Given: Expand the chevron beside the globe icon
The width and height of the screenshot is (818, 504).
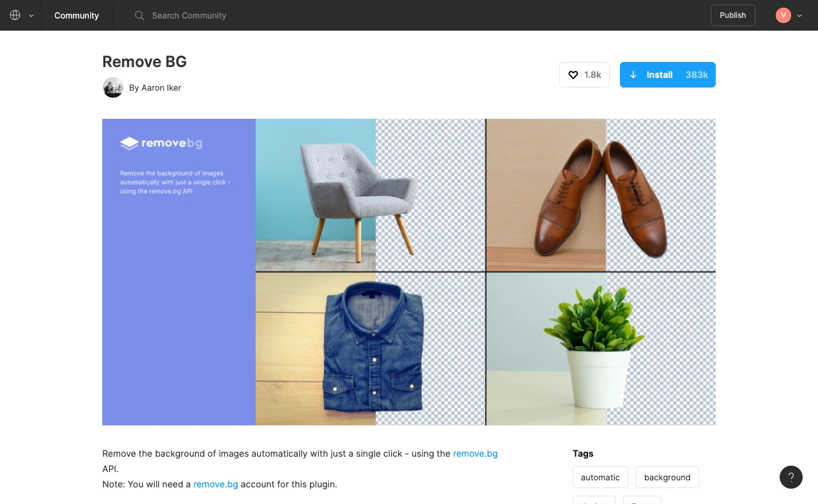Looking at the screenshot, I should (31, 16).
